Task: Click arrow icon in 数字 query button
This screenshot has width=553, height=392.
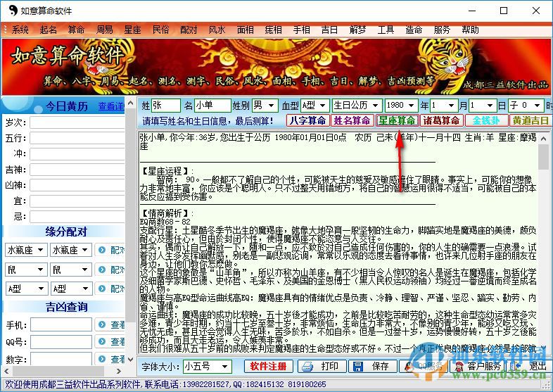Action: coord(102,359)
